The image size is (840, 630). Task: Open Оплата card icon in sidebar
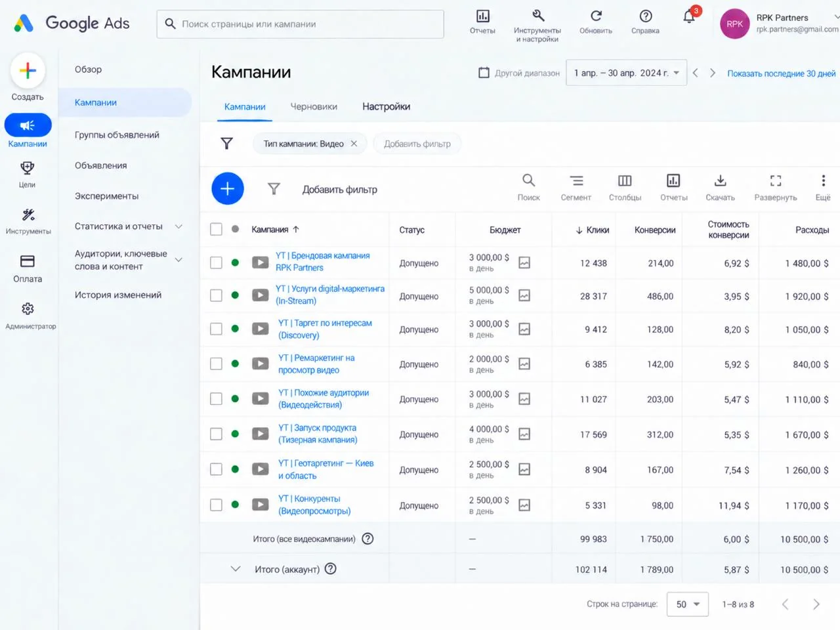[28, 261]
